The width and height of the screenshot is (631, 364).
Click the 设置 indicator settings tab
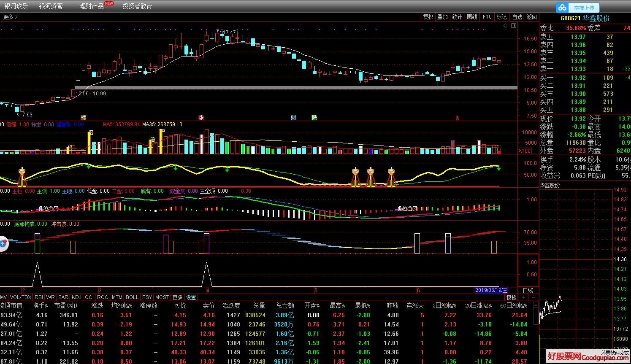(x=191, y=297)
